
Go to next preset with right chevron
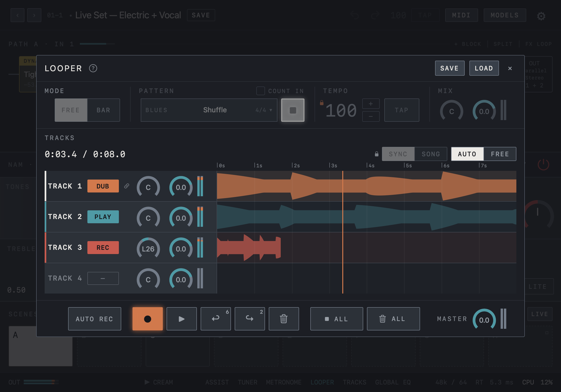[x=34, y=15]
